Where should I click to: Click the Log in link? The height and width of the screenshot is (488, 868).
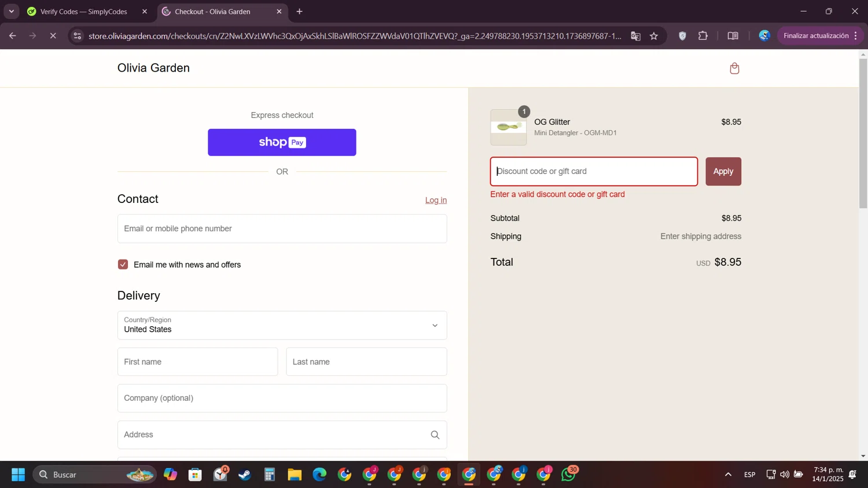tap(436, 200)
